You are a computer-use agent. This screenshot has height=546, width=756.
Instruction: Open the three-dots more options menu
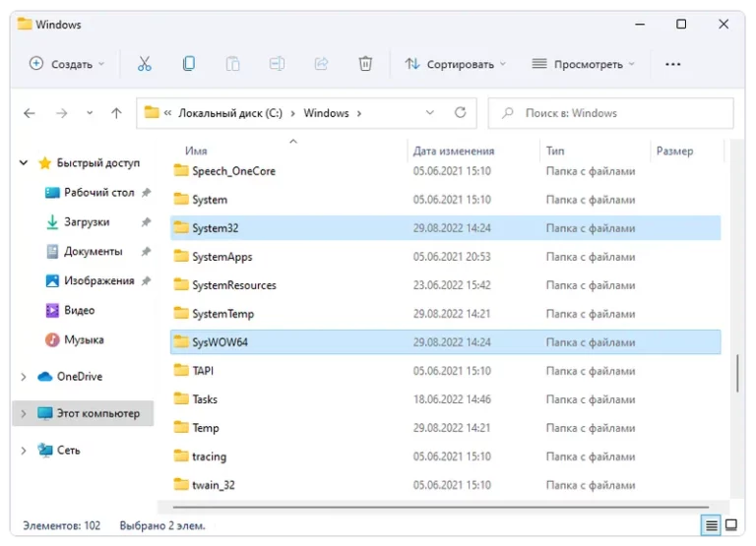coord(672,64)
